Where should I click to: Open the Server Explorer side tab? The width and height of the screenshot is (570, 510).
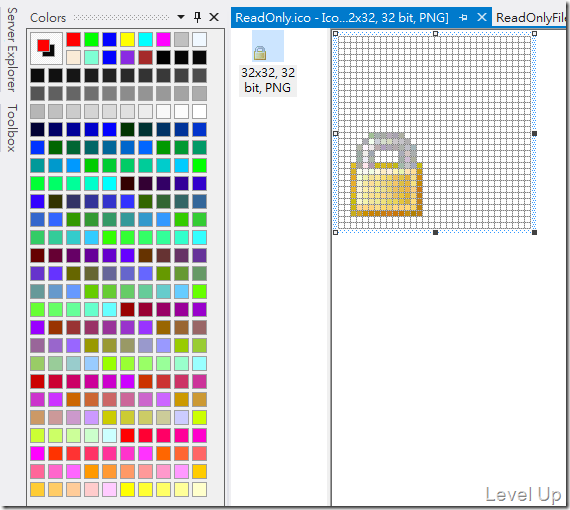(12, 50)
